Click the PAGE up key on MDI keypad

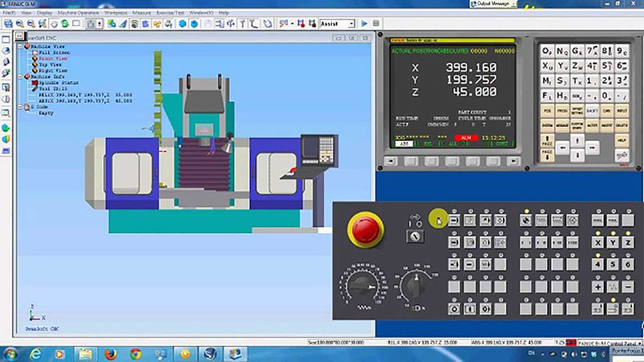tap(547, 141)
